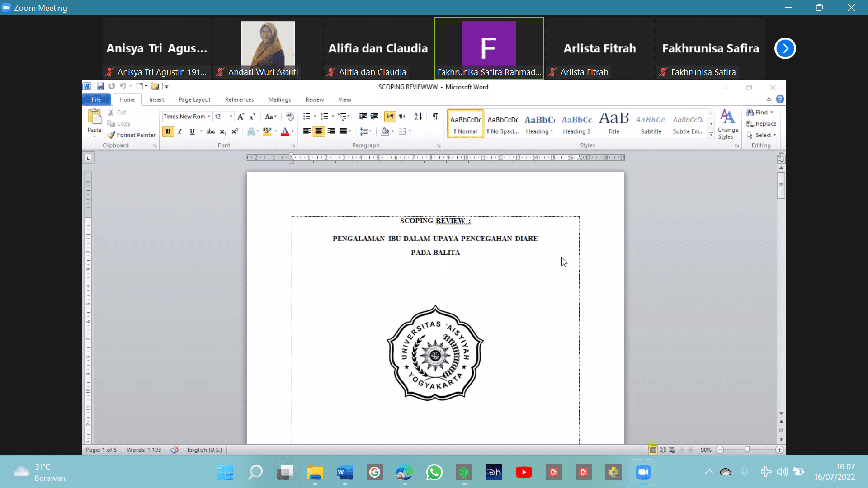The image size is (868, 488).
Task: Apply subscript formatting
Action: pos(222,131)
